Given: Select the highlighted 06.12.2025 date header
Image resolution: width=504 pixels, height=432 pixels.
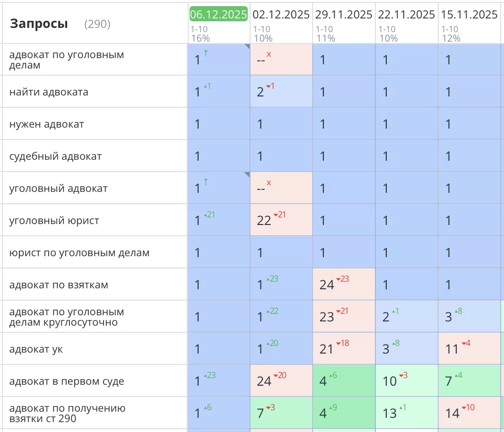Looking at the screenshot, I should click(218, 15).
